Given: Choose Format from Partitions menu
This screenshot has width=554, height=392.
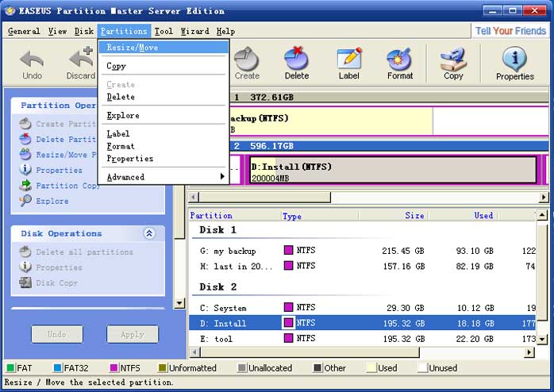Looking at the screenshot, I should click(x=164, y=146).
